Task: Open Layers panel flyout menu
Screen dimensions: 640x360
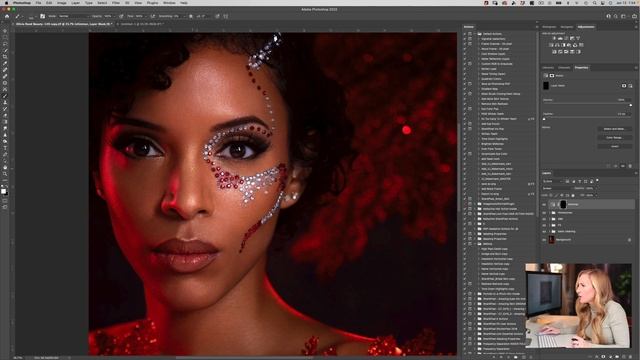Action: pos(636,173)
